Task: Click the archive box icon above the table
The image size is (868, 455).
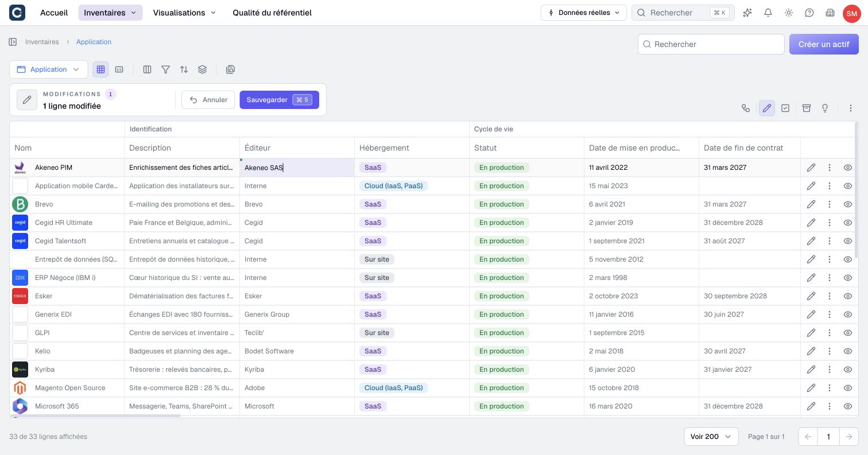Action: 807,108
